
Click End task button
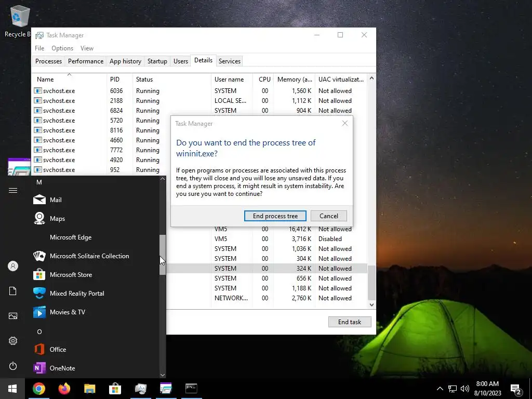click(350, 322)
